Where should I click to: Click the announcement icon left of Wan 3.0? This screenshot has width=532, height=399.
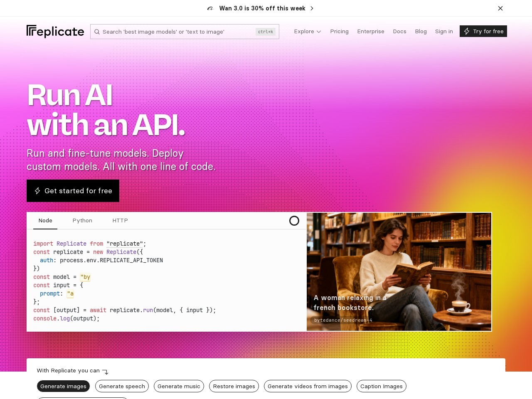pos(210,8)
